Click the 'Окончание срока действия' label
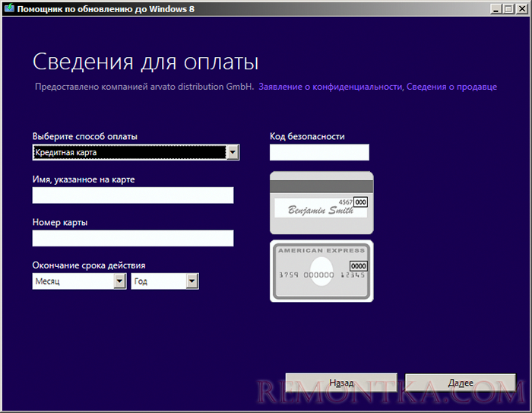The image size is (532, 413). [89, 265]
